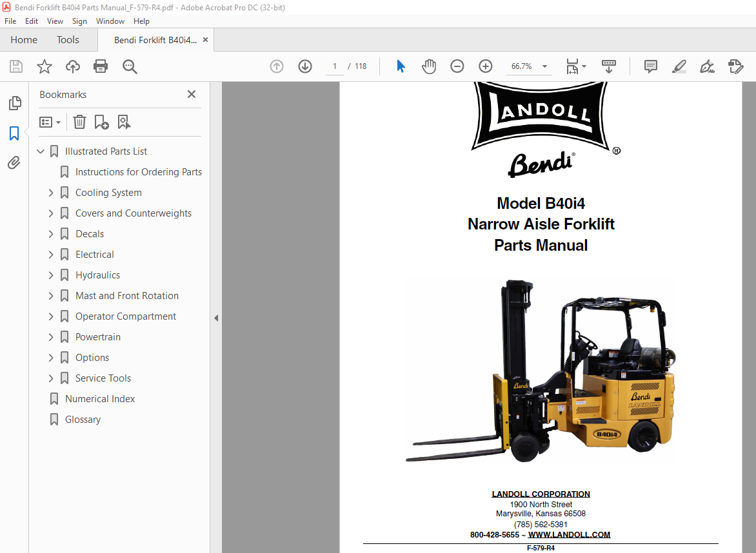The height and width of the screenshot is (553, 756).
Task: Open the Share/send file icon
Action: coord(736,66)
